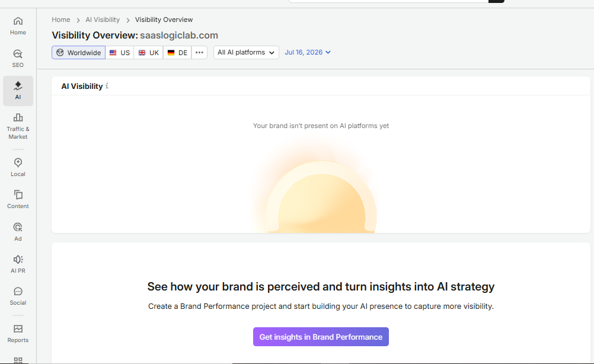Open more regions ellipsis menu
The width and height of the screenshot is (594, 364).
[199, 53]
